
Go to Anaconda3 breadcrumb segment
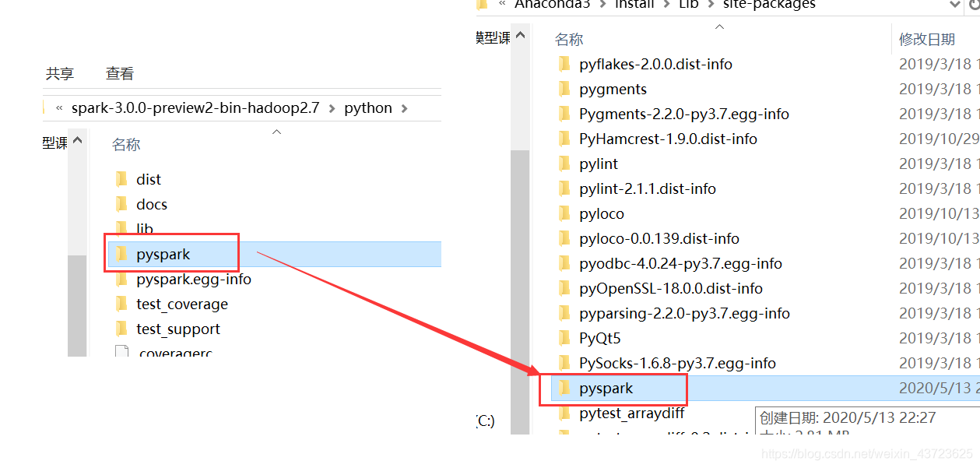pyautogui.click(x=553, y=5)
